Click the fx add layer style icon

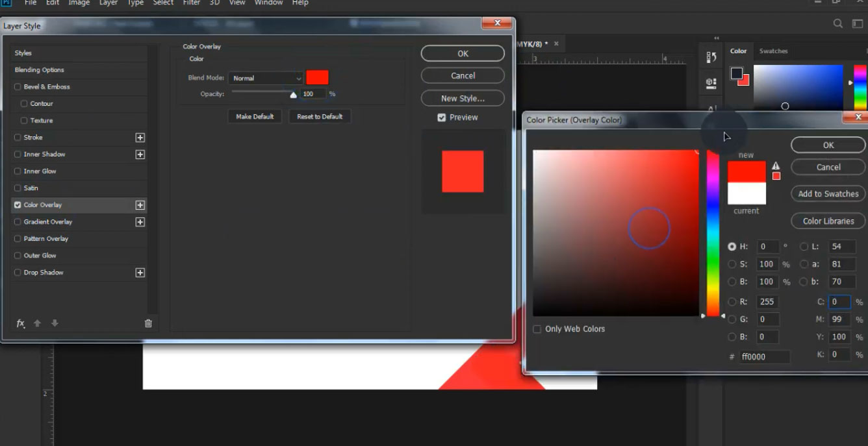21,323
